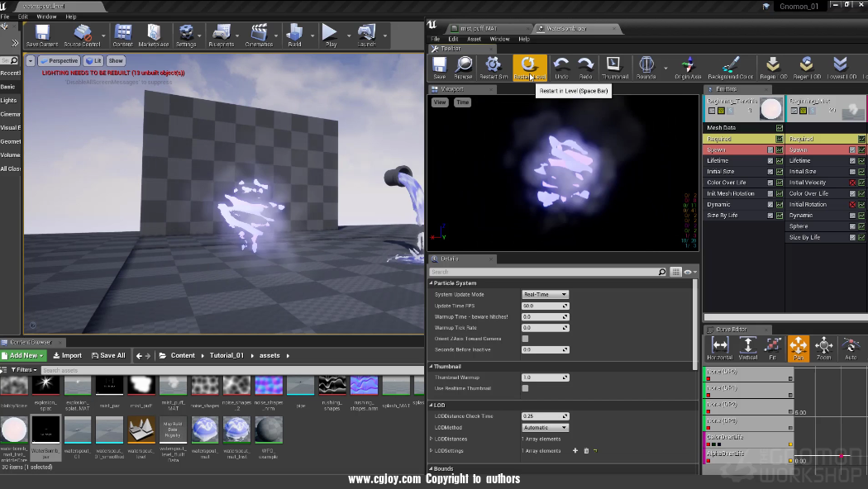Click Import in Content Browser
868x489 pixels.
[x=68, y=356]
